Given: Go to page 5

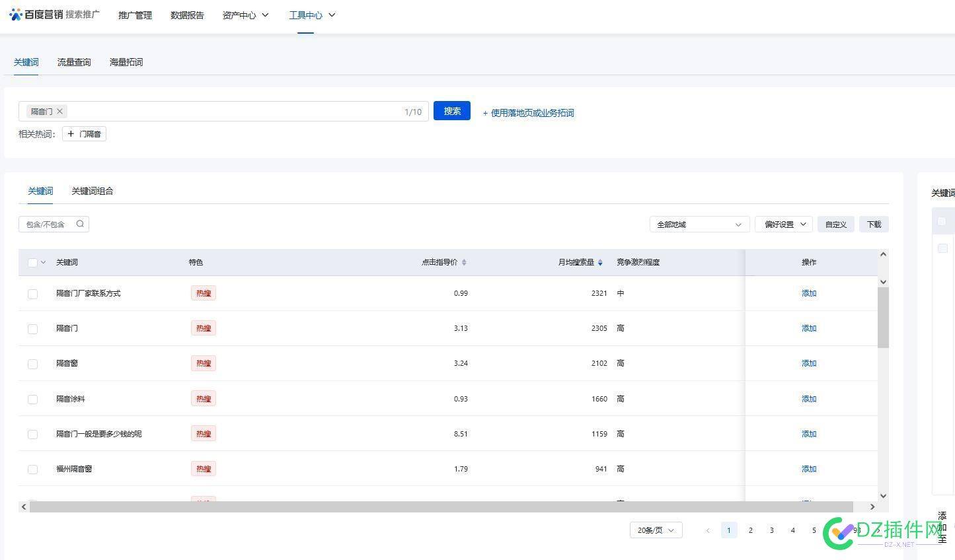Looking at the screenshot, I should click(x=814, y=530).
